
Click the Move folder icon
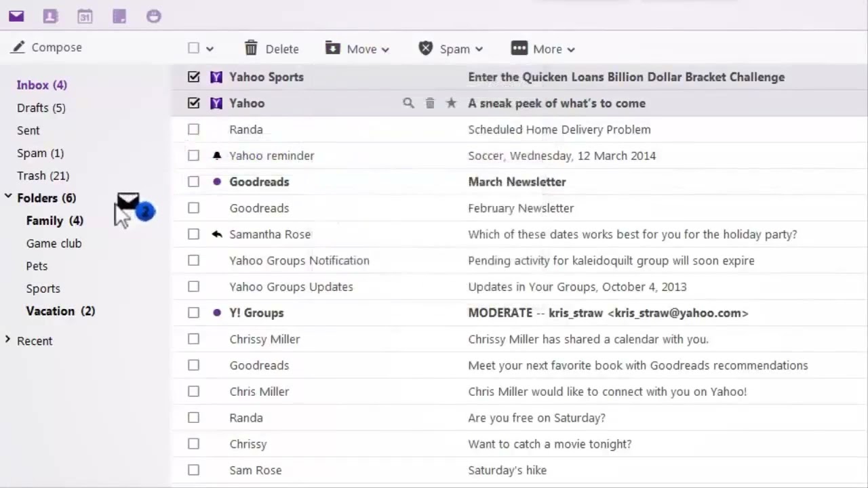(x=332, y=48)
